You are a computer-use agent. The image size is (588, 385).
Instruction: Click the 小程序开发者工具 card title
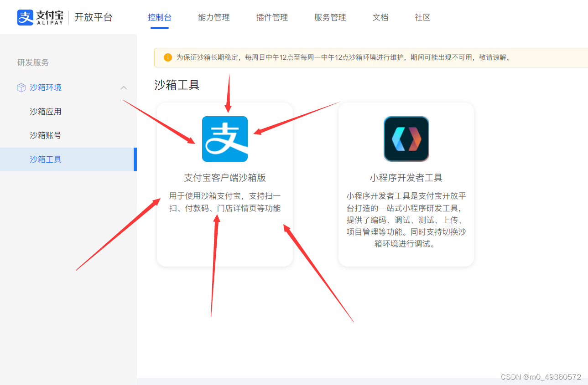406,178
